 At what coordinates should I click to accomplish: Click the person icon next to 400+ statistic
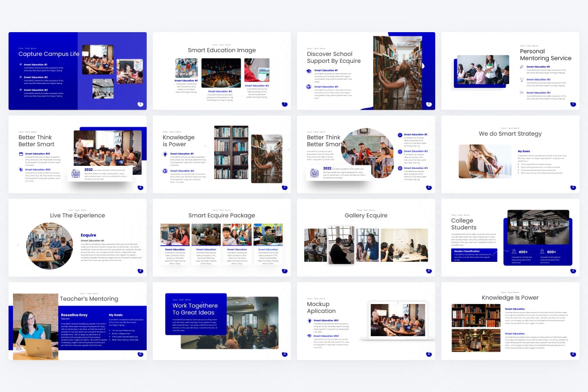(514, 251)
